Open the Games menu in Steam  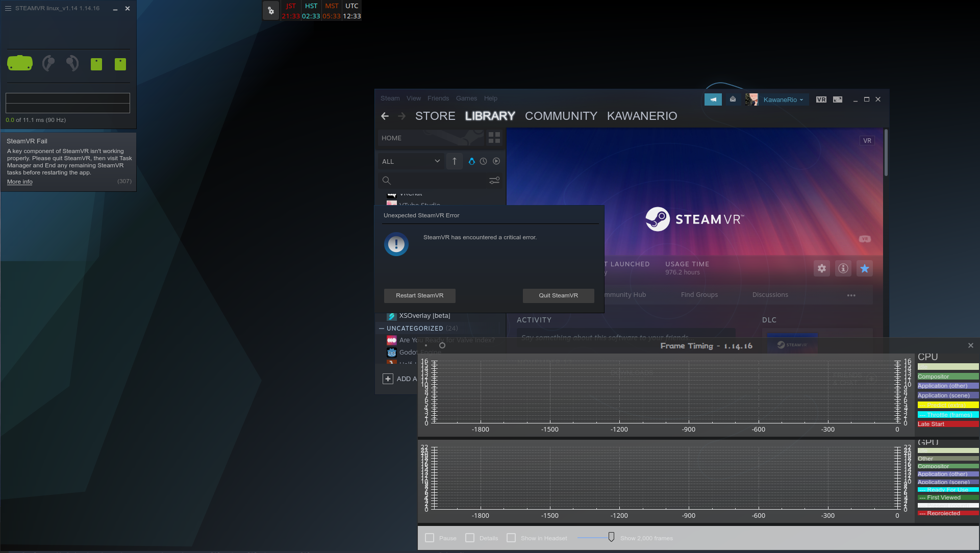coord(467,98)
